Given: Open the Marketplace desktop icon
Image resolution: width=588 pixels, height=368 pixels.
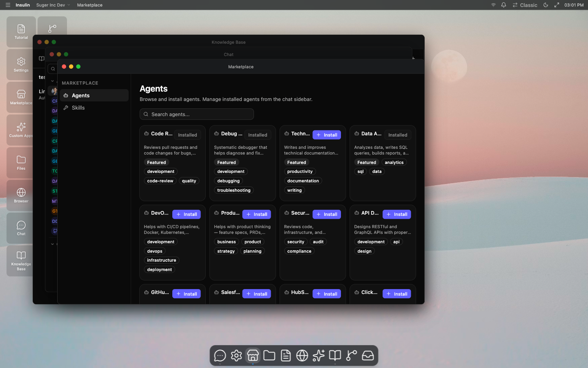Looking at the screenshot, I should (21, 97).
